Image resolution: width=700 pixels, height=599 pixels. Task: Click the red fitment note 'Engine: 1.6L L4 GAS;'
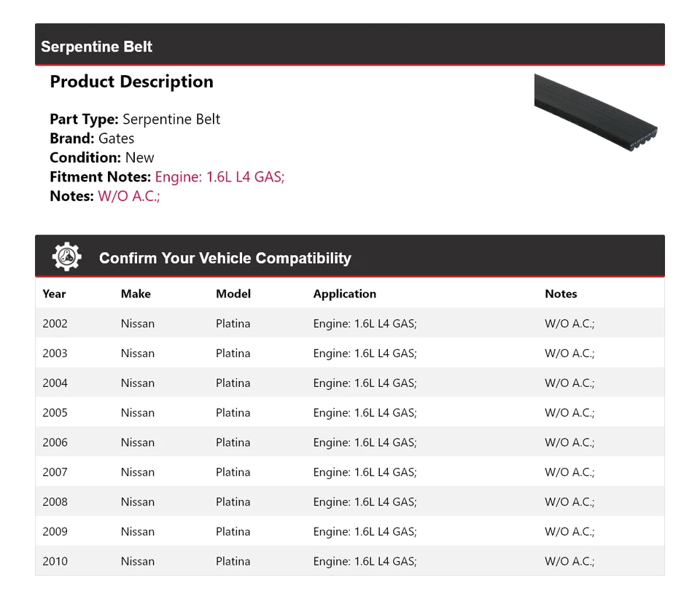(219, 177)
